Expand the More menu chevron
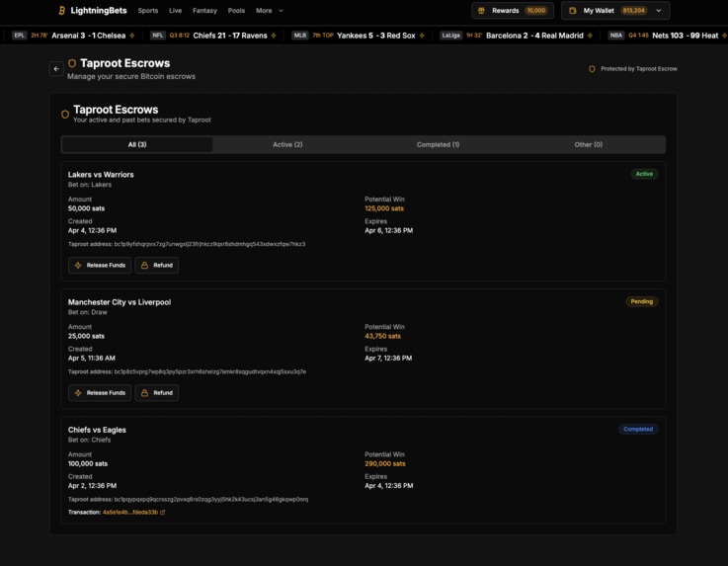 pos(281,11)
